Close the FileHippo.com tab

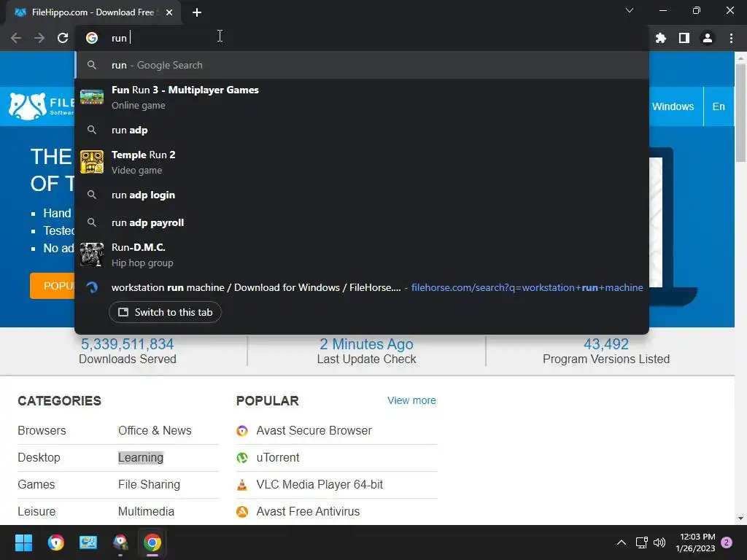(169, 12)
